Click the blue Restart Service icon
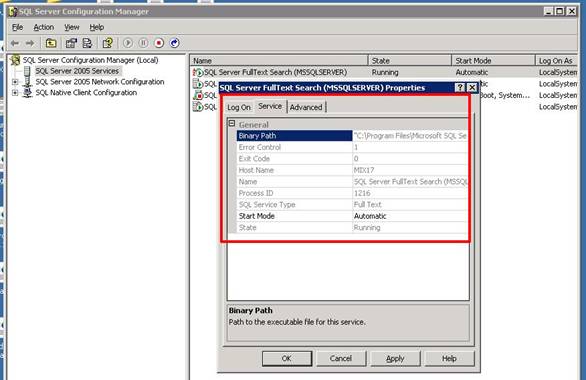586x380 pixels. 174,43
